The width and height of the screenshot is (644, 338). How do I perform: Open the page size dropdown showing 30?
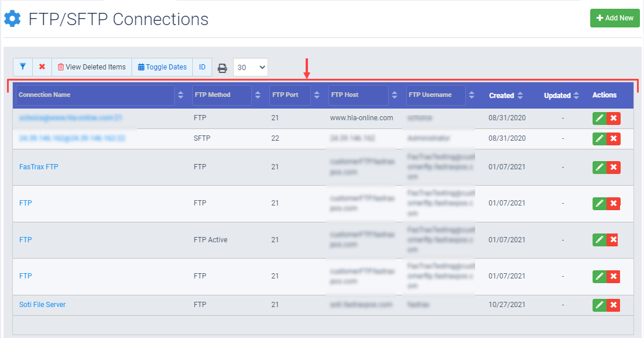[x=251, y=68]
